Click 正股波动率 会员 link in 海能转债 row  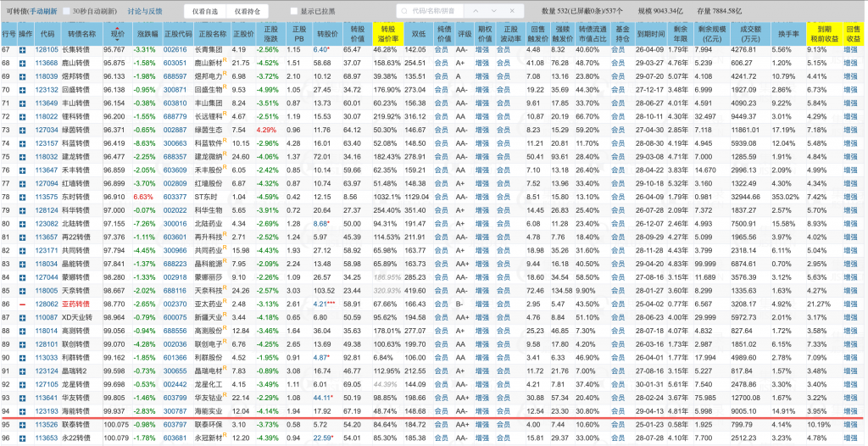click(504, 410)
